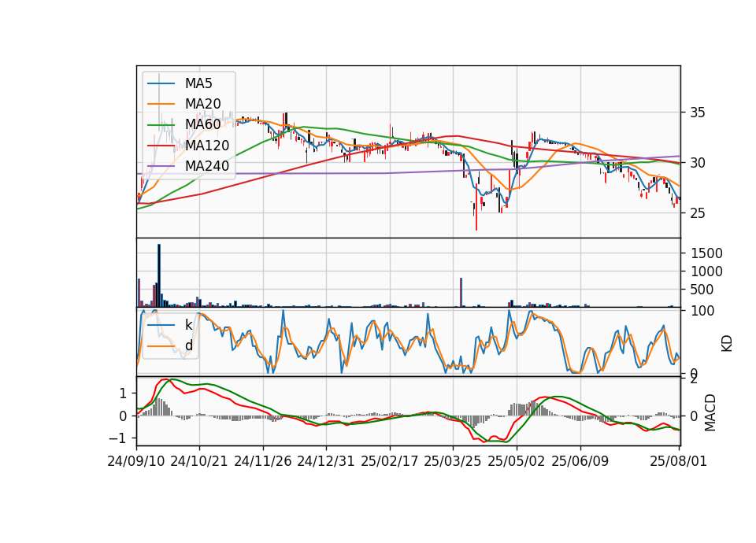Click the 25 price axis label
This screenshot has width=756, height=543.
[697, 213]
